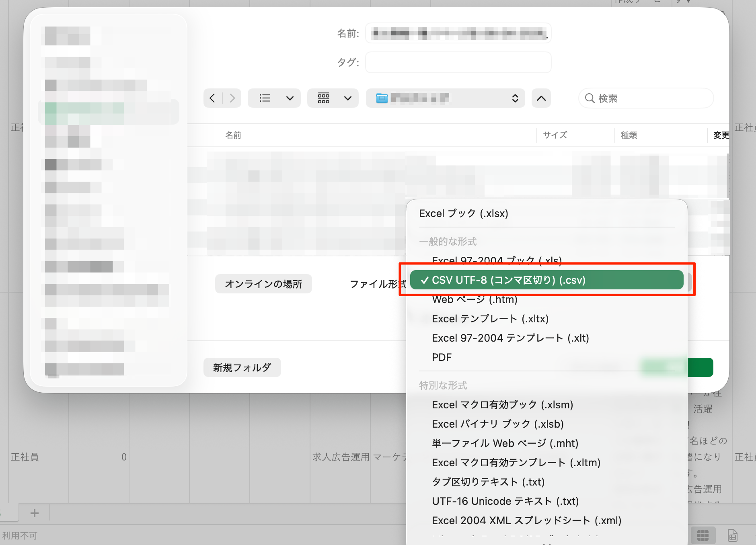Screen dimensions: 756x545
Task: Click the green save button
Action: click(x=677, y=367)
